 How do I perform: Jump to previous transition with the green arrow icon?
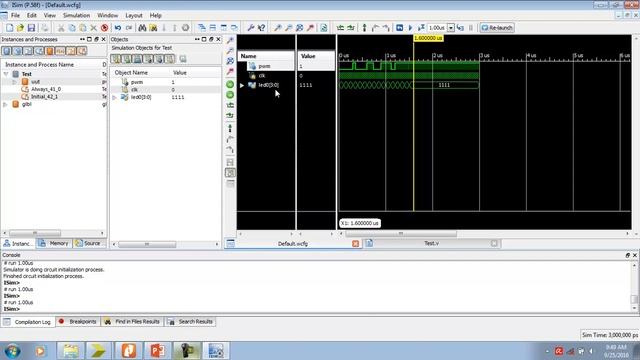(x=340, y=28)
